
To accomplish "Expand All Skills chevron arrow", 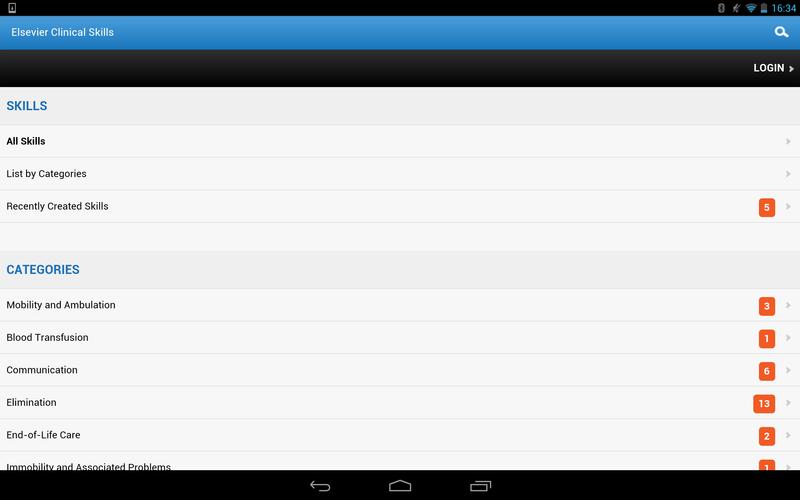I will [788, 141].
